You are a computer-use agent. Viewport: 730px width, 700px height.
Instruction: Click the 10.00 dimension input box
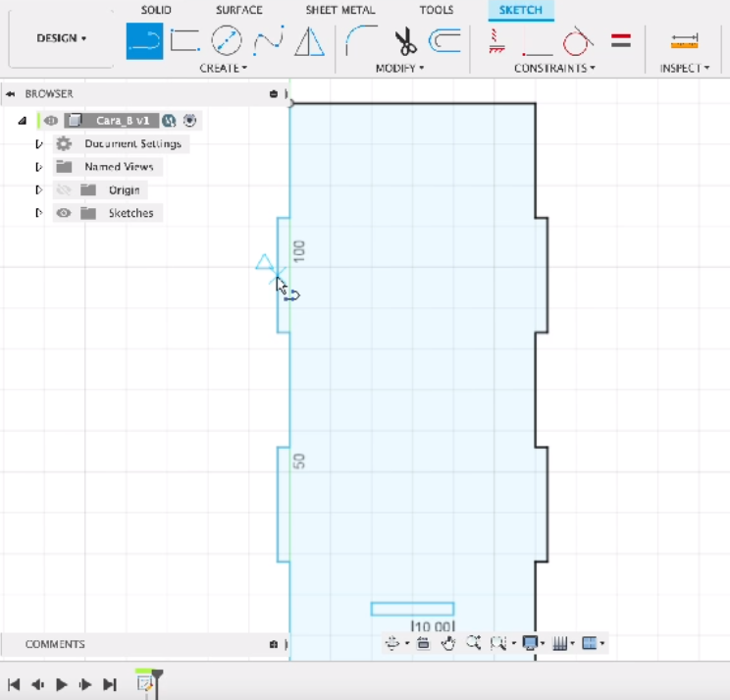click(433, 626)
